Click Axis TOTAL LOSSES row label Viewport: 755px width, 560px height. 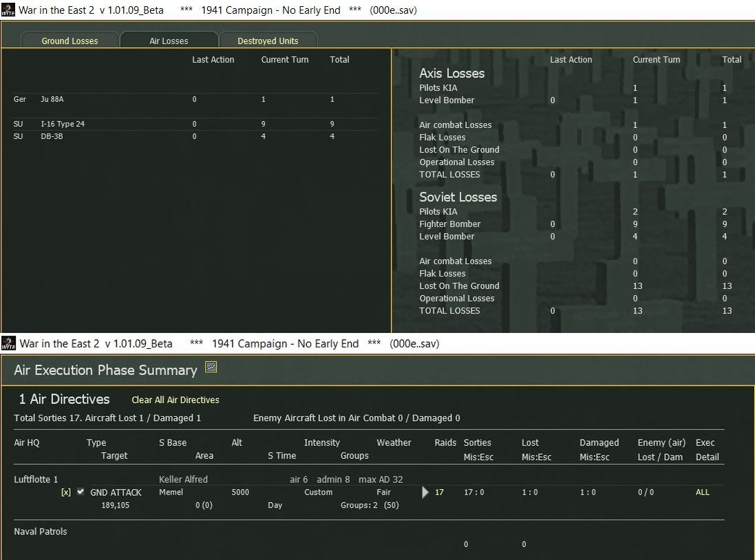pyautogui.click(x=449, y=174)
